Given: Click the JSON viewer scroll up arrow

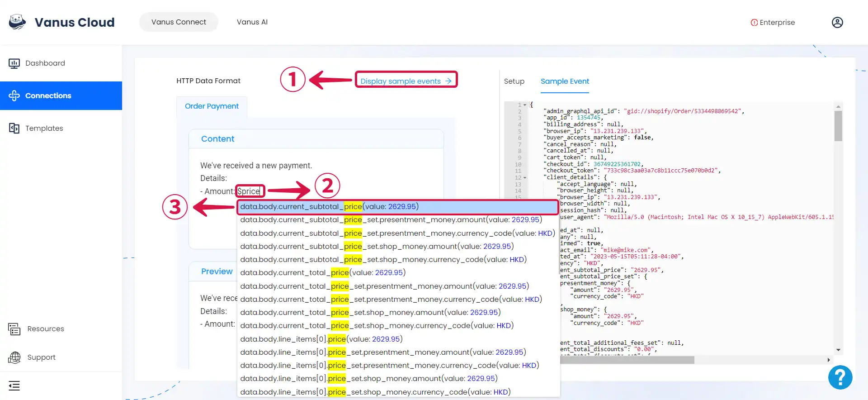Looking at the screenshot, I should 838,107.
